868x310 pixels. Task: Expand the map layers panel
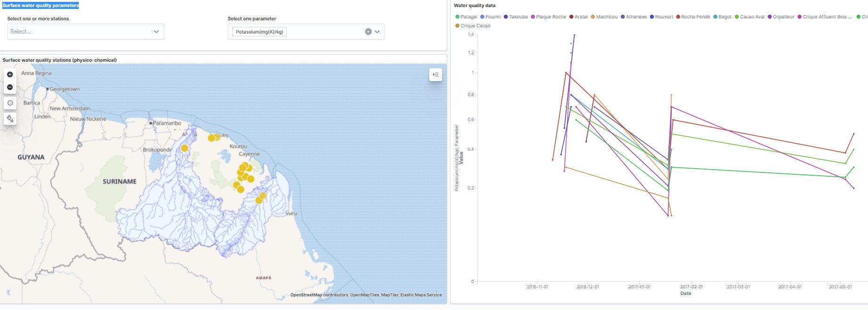[x=435, y=74]
